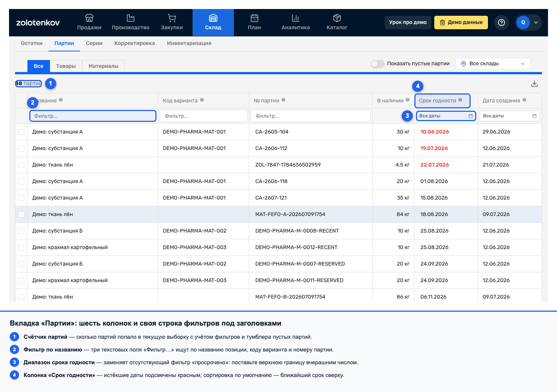The image size is (557, 392).
Task: Switch to the Серии tab
Action: pos(94,43)
